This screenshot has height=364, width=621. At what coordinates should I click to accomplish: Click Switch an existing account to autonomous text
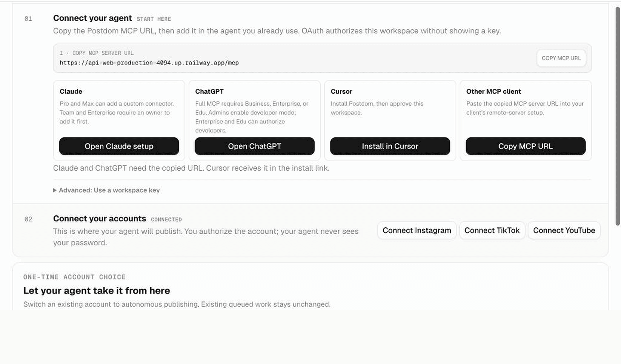pyautogui.click(x=177, y=304)
